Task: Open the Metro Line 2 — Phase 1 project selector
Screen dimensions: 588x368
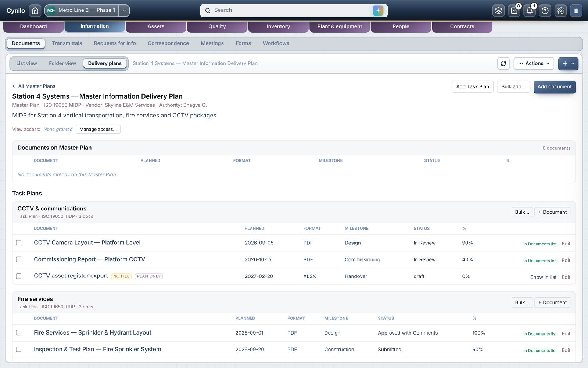Action: point(82,11)
